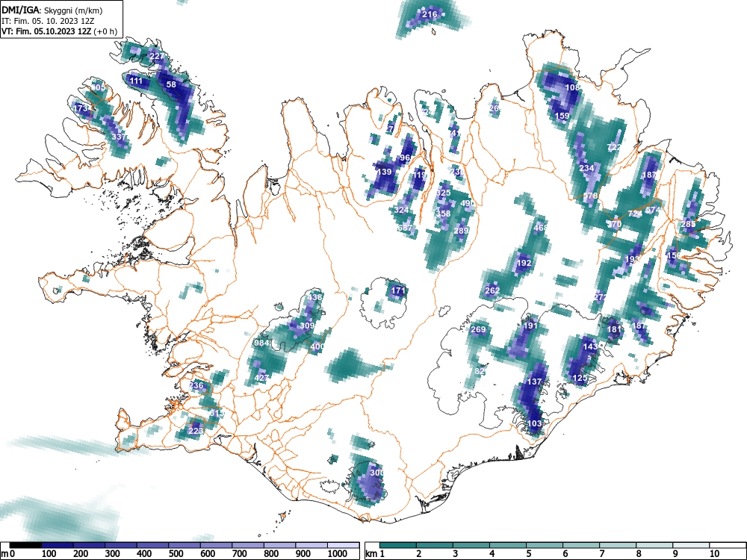Click the visibility value 337
Image resolution: width=747 pixels, height=560 pixels.
pyautogui.click(x=119, y=137)
